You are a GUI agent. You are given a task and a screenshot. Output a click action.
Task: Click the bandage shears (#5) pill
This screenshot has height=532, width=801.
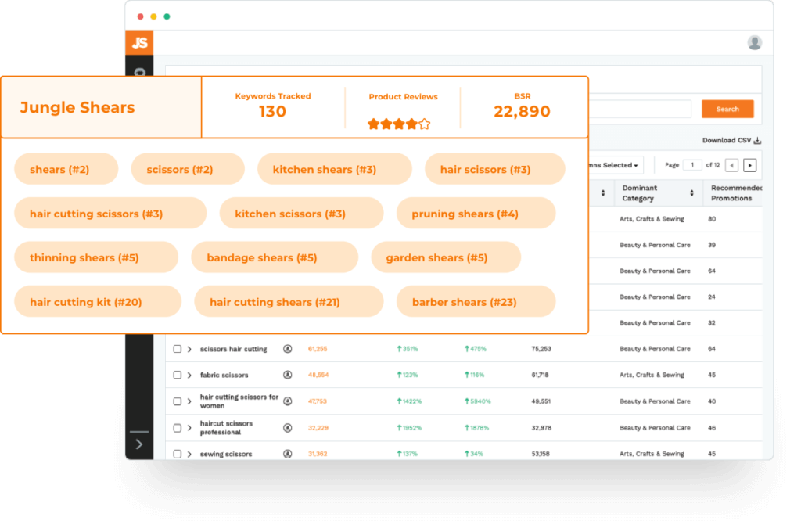[275, 257]
